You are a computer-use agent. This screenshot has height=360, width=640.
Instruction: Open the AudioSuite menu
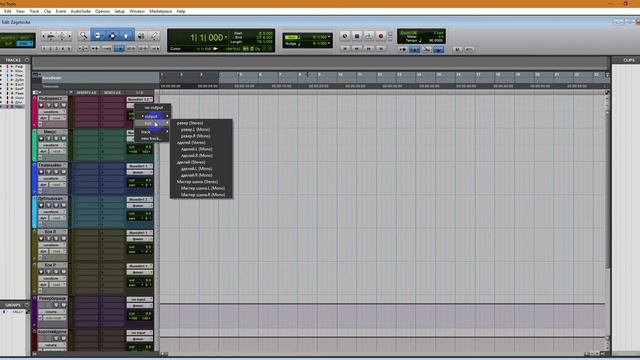[80, 11]
